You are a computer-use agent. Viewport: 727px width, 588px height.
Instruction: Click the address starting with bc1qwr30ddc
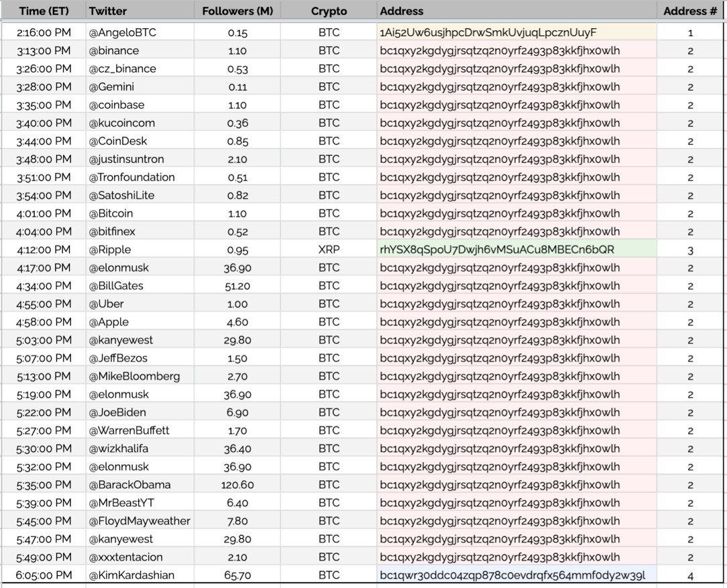click(x=517, y=575)
